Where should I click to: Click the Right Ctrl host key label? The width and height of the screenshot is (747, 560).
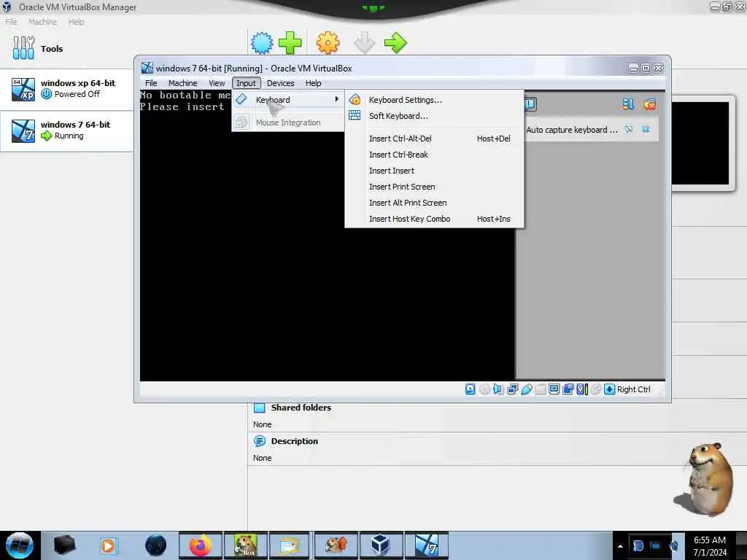[634, 389]
